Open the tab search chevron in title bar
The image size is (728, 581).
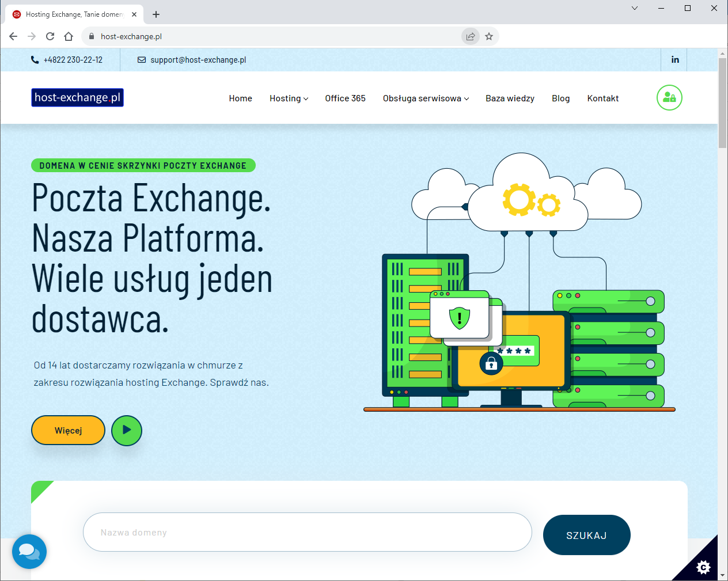635,8
